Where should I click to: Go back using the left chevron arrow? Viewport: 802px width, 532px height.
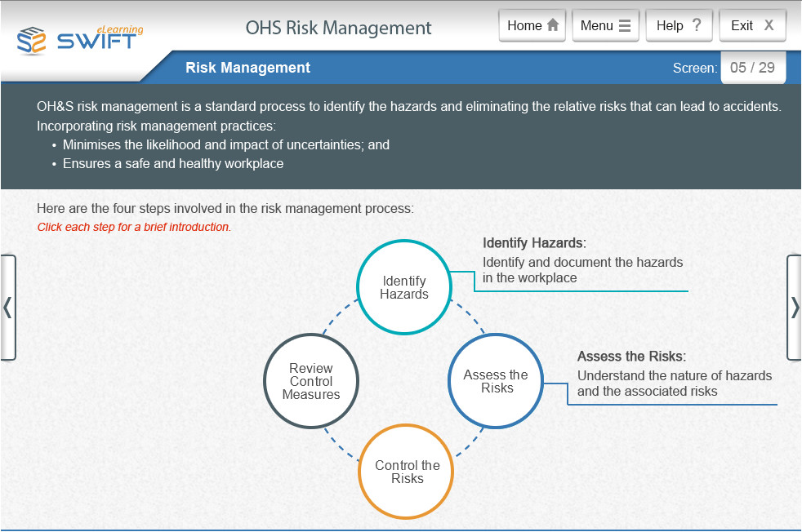[8, 308]
